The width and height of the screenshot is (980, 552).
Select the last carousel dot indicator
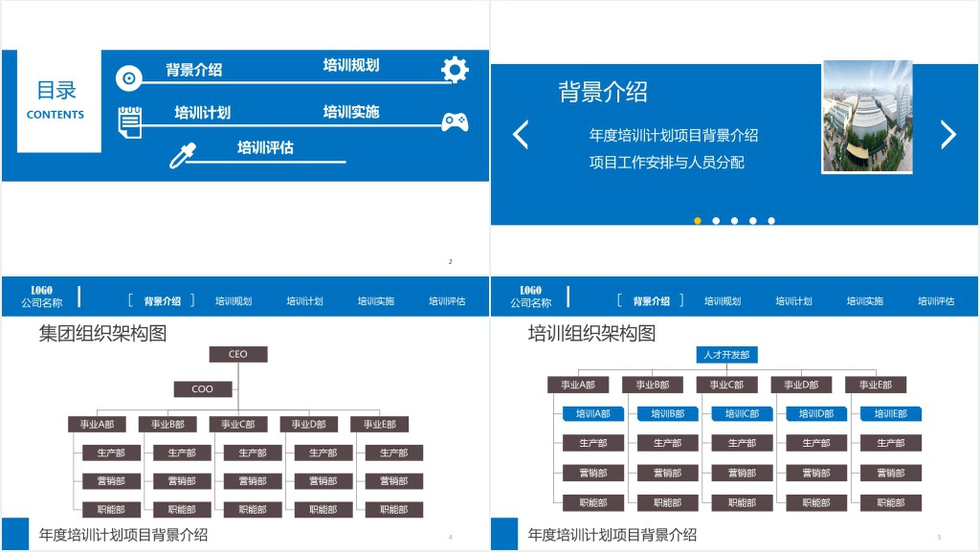[x=771, y=221]
